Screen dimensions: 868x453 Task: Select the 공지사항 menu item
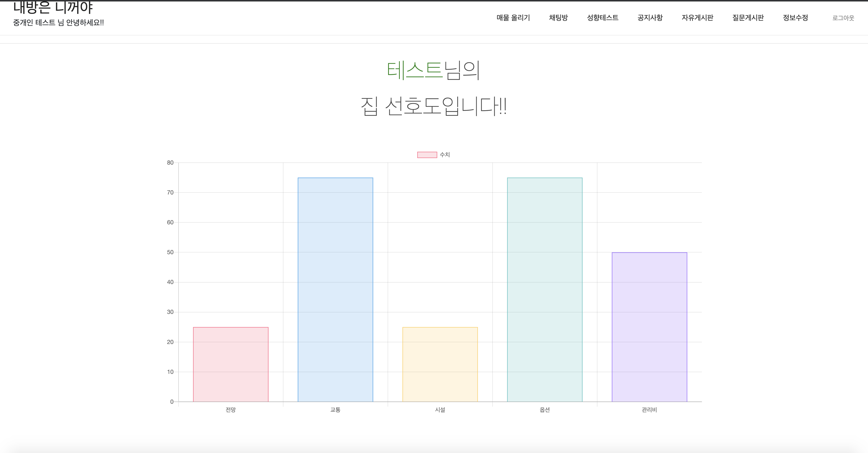tap(650, 18)
